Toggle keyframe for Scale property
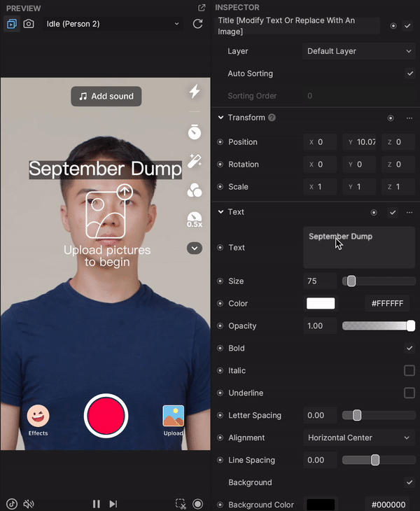The width and height of the screenshot is (420, 511). click(220, 187)
